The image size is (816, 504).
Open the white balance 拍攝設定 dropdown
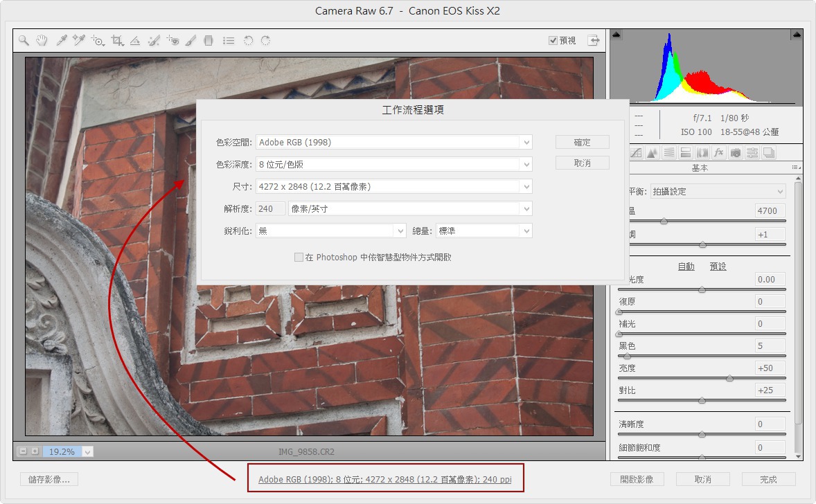point(718,191)
